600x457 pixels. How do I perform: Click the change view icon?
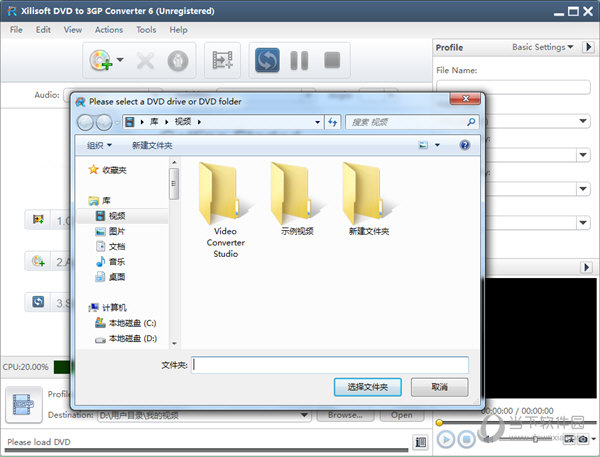click(423, 145)
